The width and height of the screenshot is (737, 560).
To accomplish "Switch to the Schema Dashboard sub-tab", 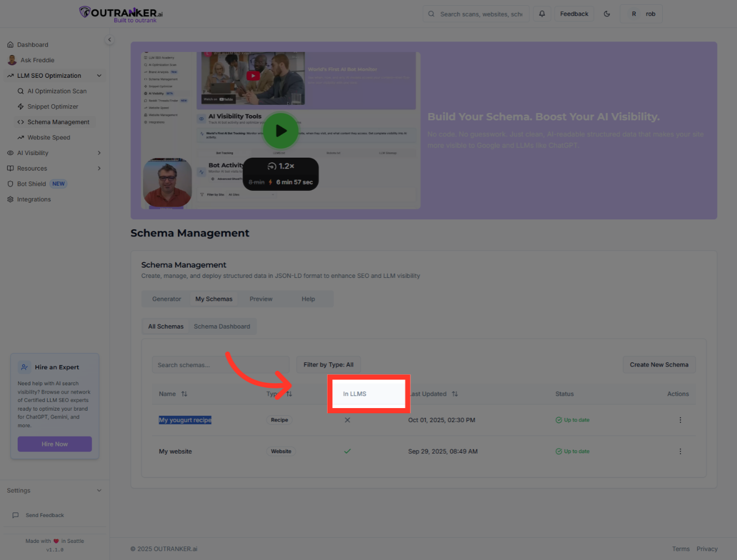I will click(222, 327).
